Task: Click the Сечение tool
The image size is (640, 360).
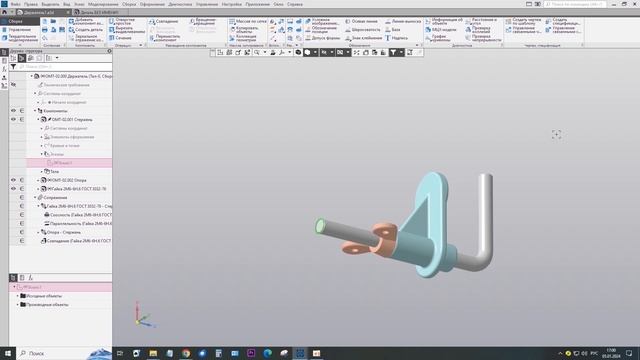Action: pos(120,38)
